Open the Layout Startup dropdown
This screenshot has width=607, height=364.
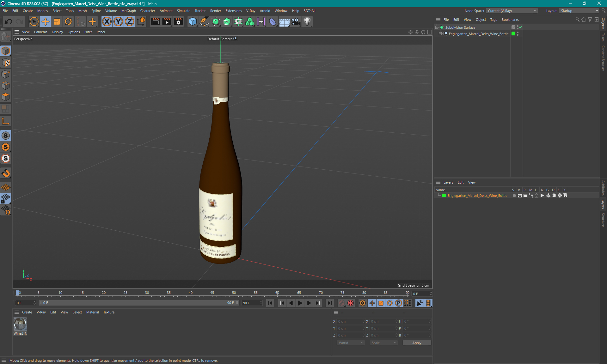coord(579,11)
